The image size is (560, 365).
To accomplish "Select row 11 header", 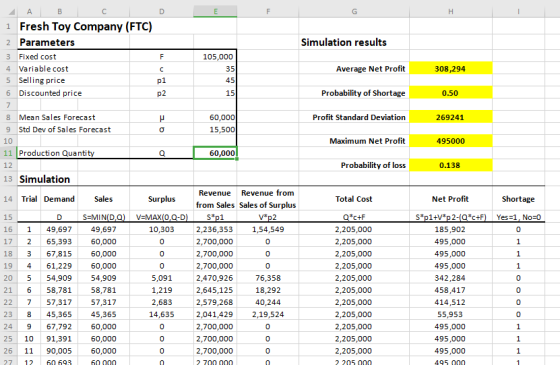I will [8, 153].
